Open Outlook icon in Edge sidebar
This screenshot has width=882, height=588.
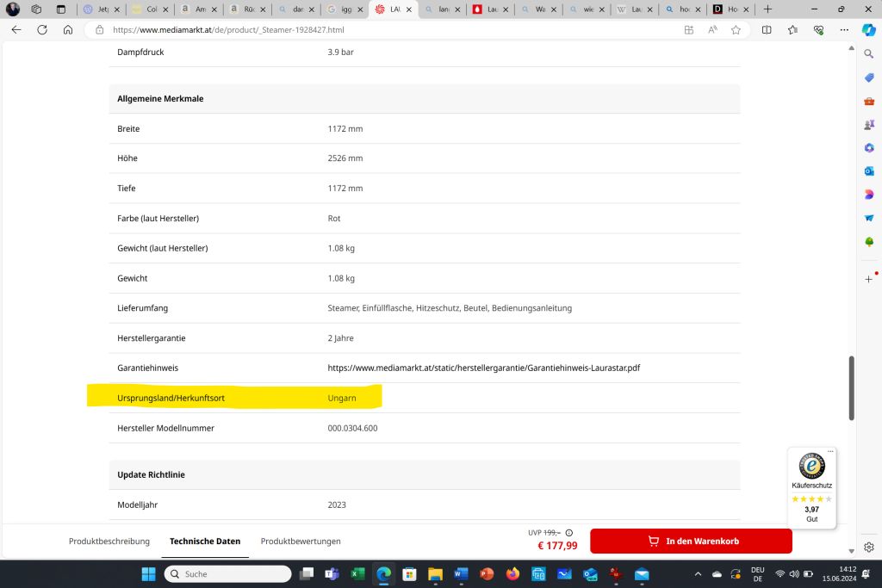868,171
